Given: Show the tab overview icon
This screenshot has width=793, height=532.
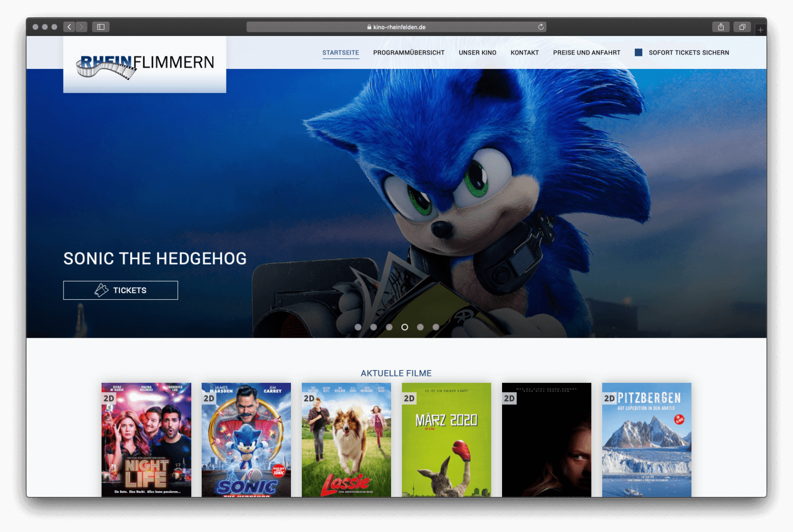Looking at the screenshot, I should click(742, 27).
